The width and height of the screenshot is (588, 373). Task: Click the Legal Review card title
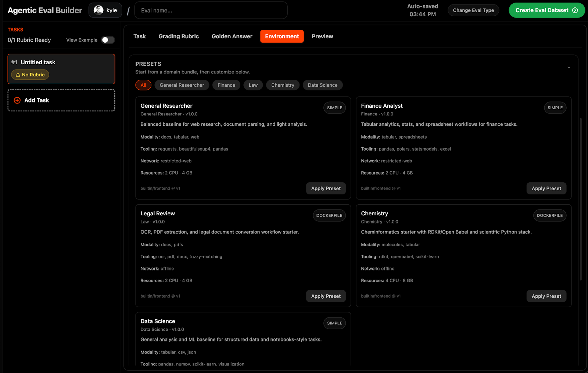[x=158, y=214]
